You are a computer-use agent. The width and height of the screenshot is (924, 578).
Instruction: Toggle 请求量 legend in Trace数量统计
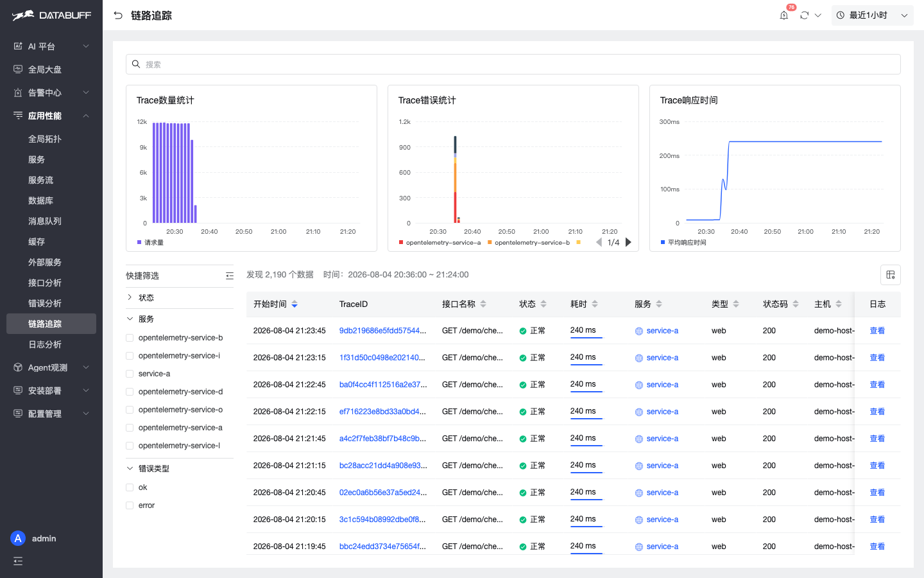(x=150, y=242)
